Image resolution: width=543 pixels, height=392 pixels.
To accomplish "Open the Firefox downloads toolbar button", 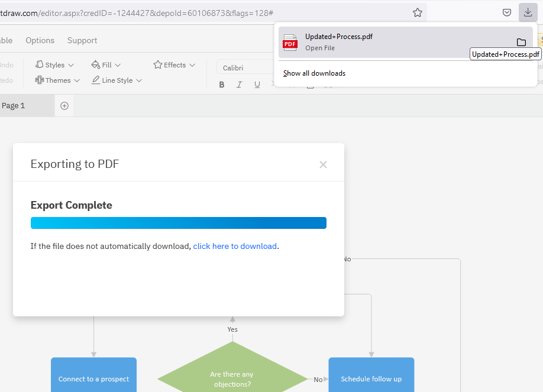I will 528,12.
